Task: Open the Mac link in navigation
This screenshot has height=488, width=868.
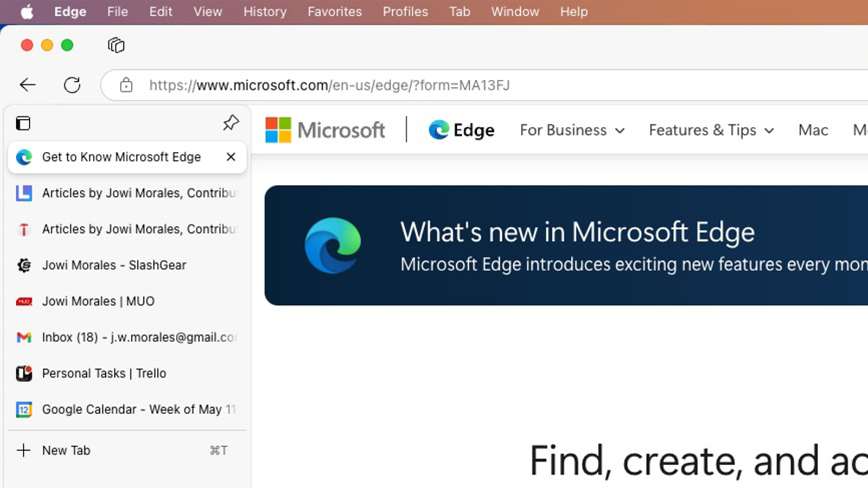Action: point(813,130)
